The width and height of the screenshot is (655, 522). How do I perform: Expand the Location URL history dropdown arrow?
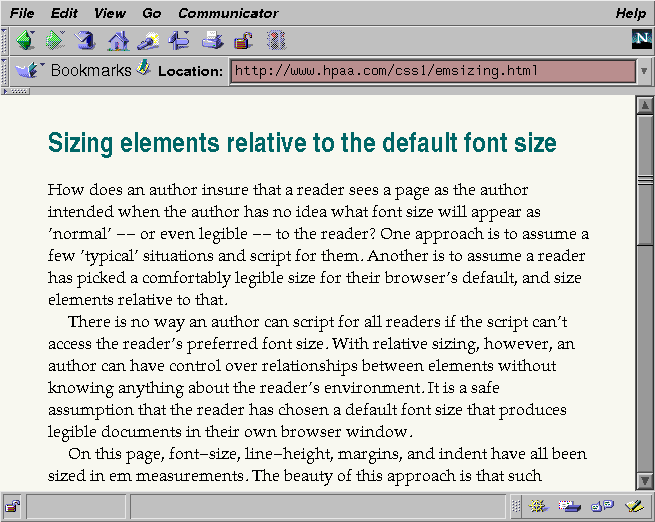coord(645,71)
